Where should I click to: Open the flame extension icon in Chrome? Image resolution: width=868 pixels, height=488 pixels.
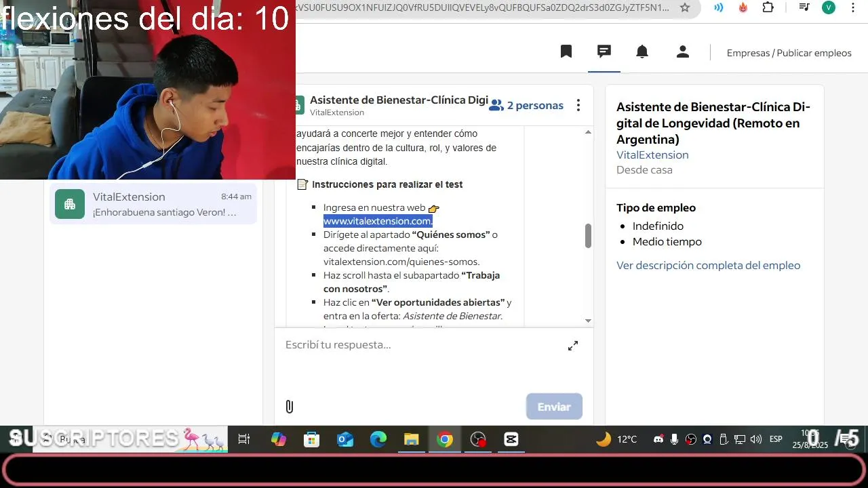coord(743,7)
